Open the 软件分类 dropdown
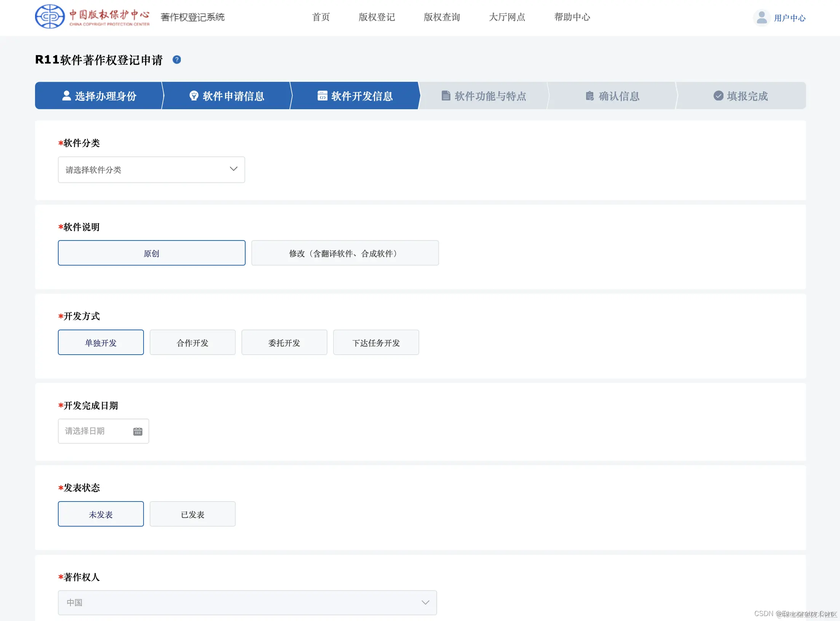Image resolution: width=840 pixels, height=621 pixels. (x=151, y=169)
